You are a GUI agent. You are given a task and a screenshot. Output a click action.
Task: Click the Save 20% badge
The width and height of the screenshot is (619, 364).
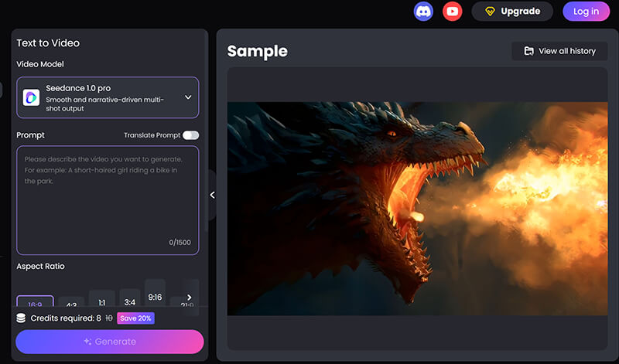[x=135, y=318]
